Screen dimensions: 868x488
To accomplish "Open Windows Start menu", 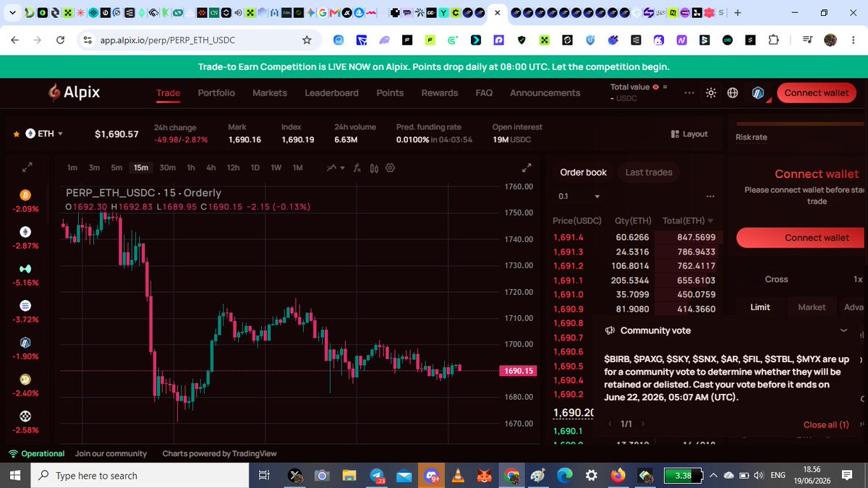I will (x=14, y=476).
